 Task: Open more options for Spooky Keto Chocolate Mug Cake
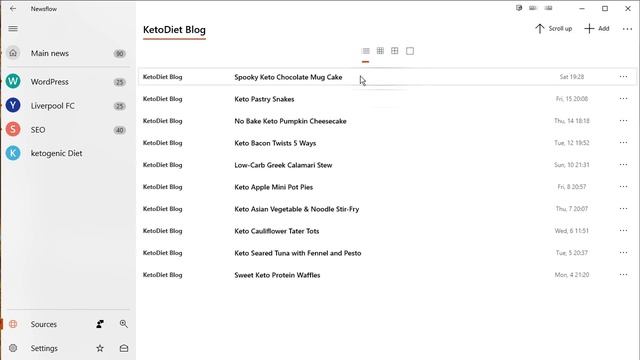[623, 77]
